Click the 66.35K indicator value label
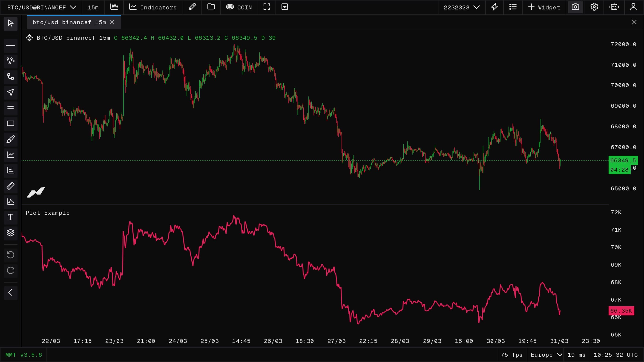The width and height of the screenshot is (644, 362). click(x=621, y=311)
